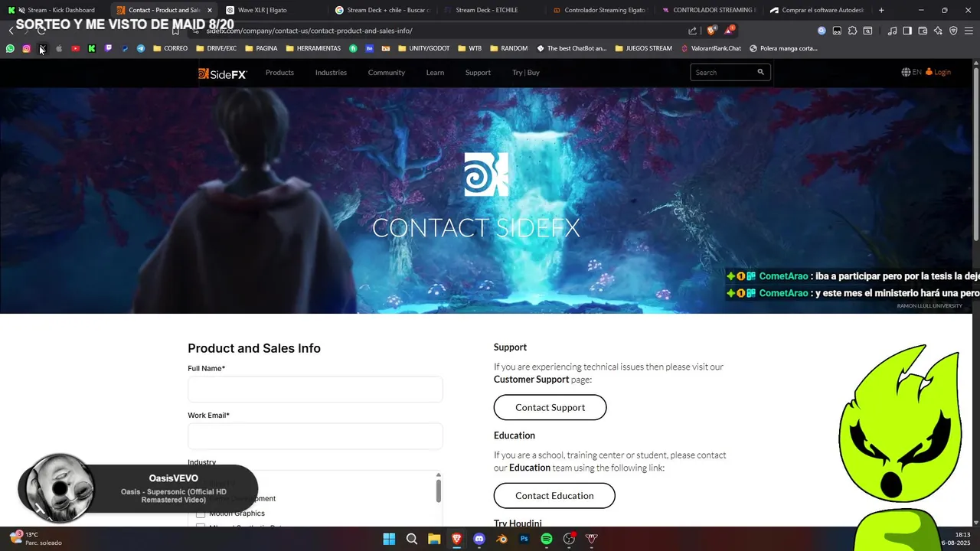Click the YouTube bookmark icon
This screenshot has height=551, width=980.
pyautogui.click(x=75, y=48)
